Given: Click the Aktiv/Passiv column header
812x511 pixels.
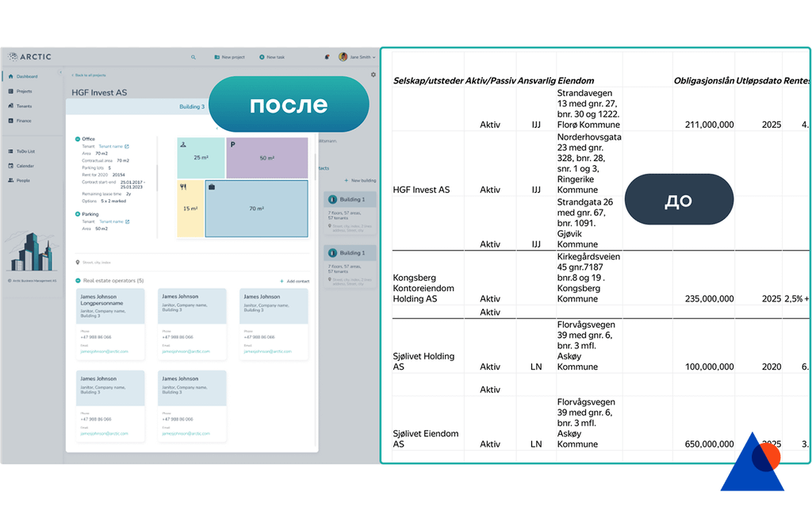Looking at the screenshot, I should (x=490, y=81).
